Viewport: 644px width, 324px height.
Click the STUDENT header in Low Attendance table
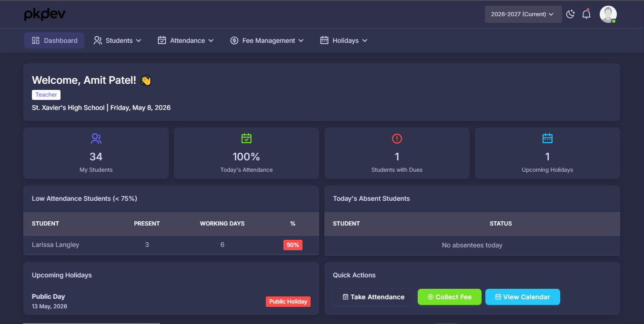tap(45, 224)
